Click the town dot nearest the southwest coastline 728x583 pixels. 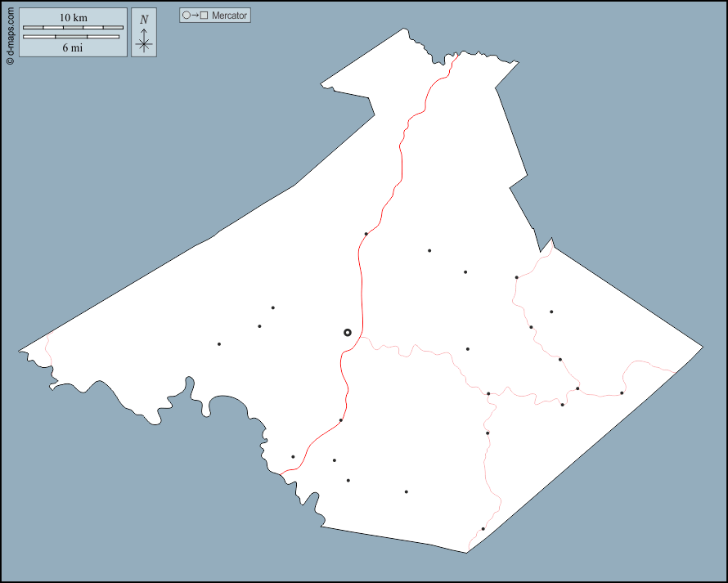click(x=293, y=457)
